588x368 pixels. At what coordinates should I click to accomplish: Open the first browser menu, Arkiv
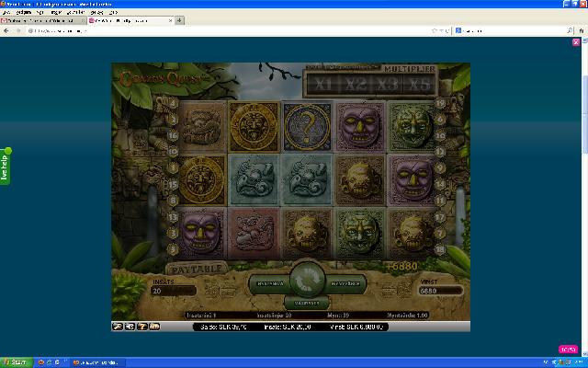click(6, 12)
